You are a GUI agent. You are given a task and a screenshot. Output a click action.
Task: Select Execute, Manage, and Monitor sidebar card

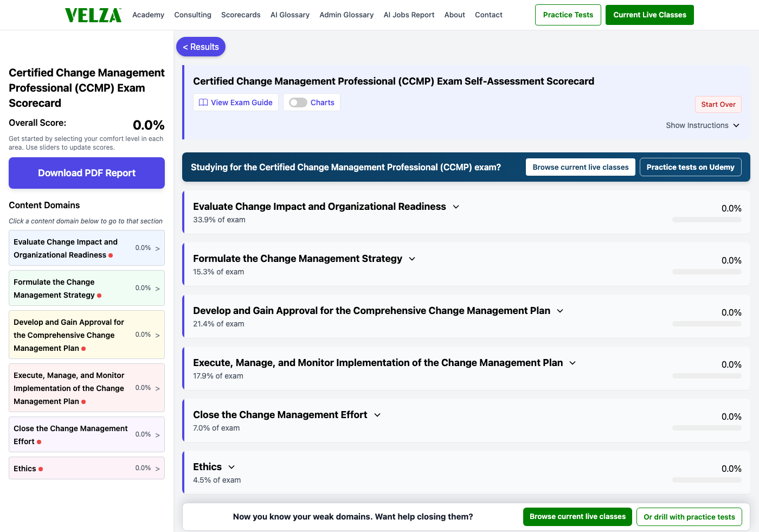click(87, 388)
